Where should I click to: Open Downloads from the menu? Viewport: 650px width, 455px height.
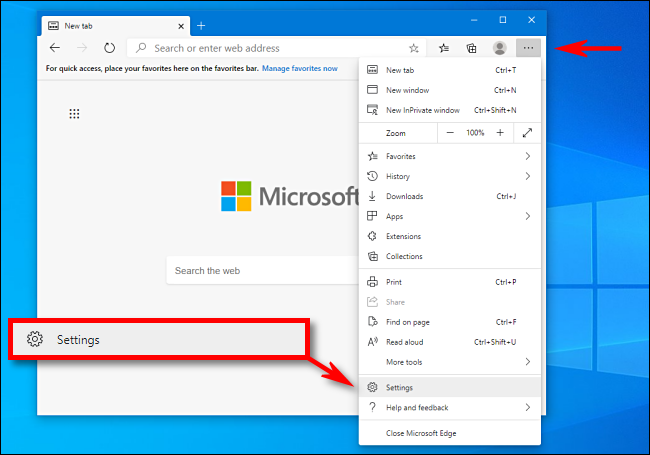point(404,196)
